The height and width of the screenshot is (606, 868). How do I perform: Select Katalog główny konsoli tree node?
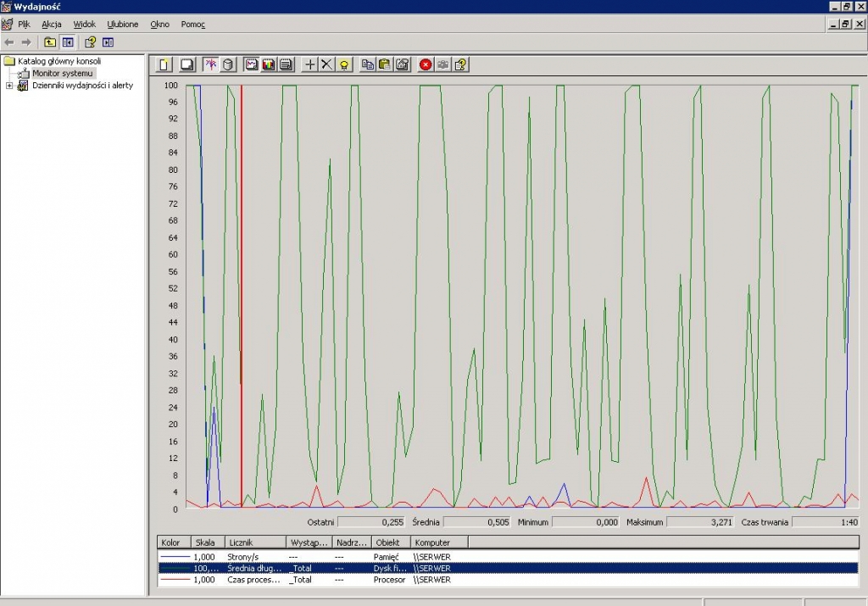[x=59, y=61]
